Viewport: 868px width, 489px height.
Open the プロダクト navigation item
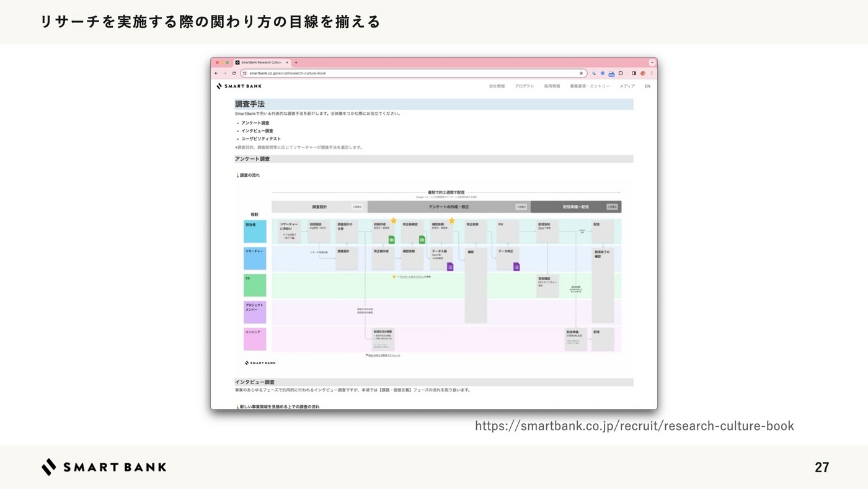tap(524, 86)
